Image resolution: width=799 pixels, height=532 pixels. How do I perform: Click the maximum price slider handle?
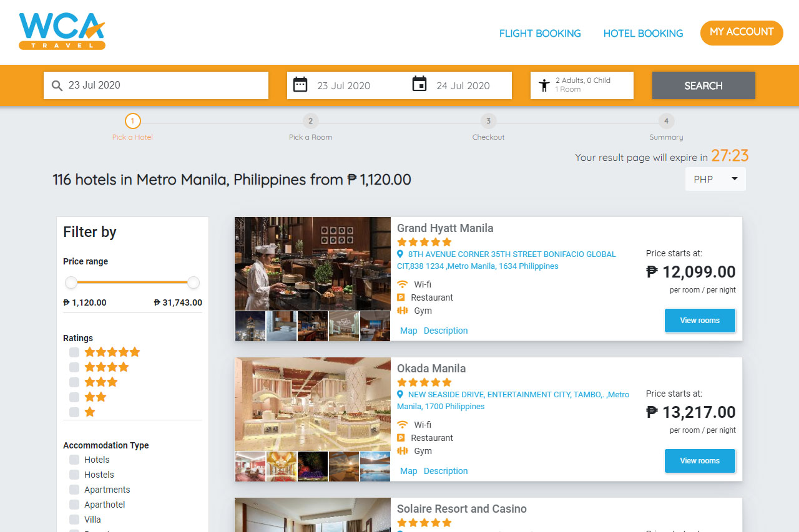[x=194, y=283]
